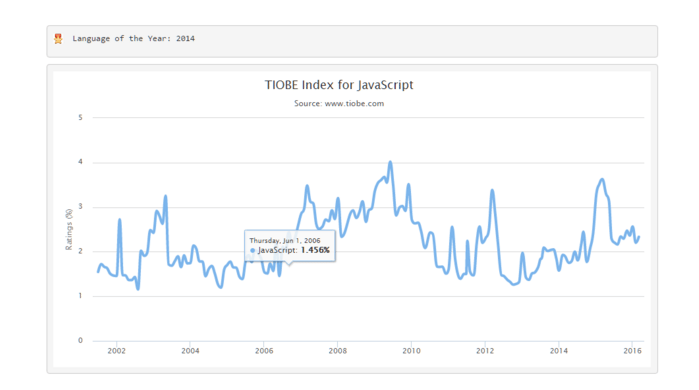Click the award medal icon
The image size is (699, 390).
coord(58,39)
